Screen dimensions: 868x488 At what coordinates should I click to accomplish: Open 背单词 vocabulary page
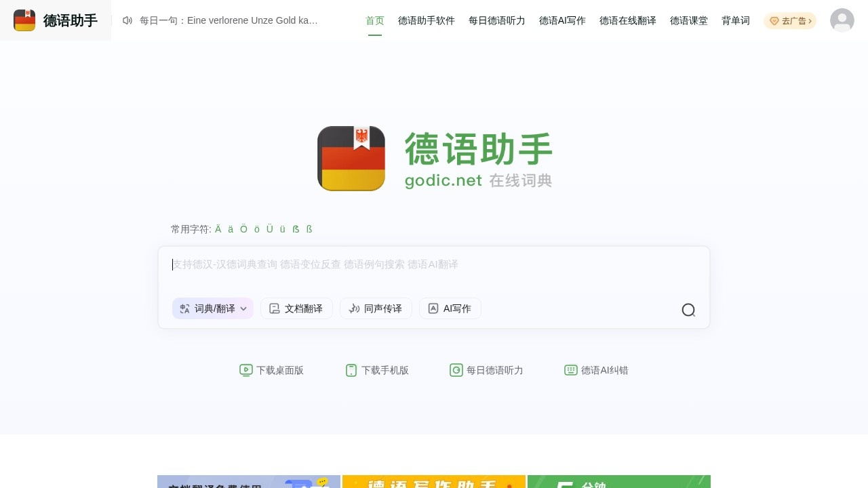coord(735,20)
